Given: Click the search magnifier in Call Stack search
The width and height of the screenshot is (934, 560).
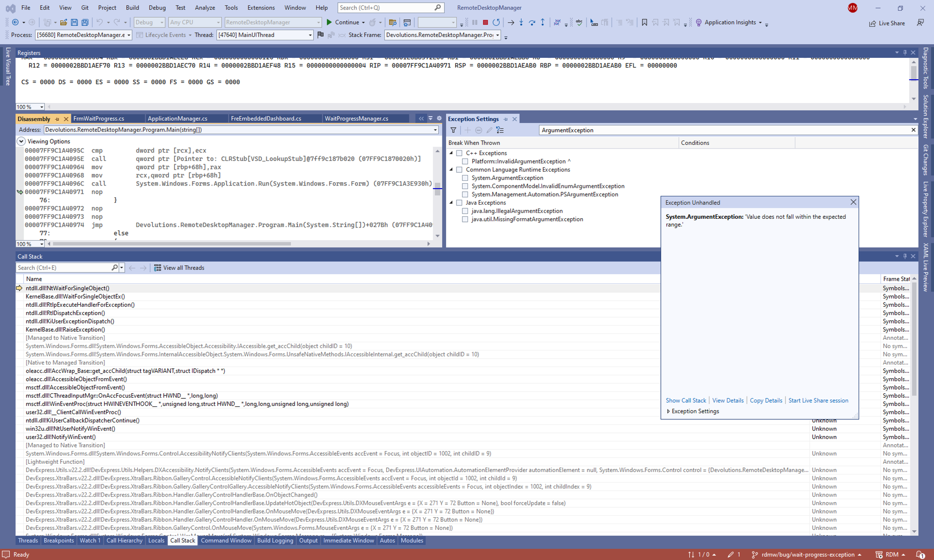Looking at the screenshot, I should tap(114, 268).
